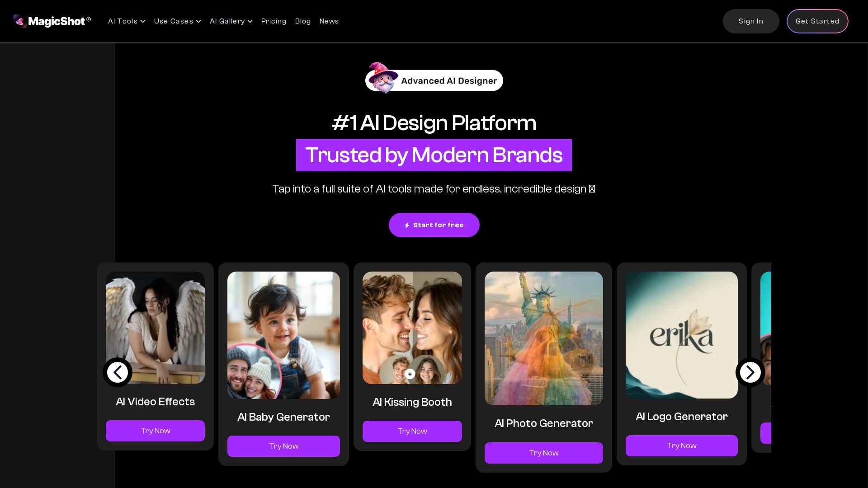The height and width of the screenshot is (488, 868).
Task: Click the carousel previous arrow
Action: (118, 372)
